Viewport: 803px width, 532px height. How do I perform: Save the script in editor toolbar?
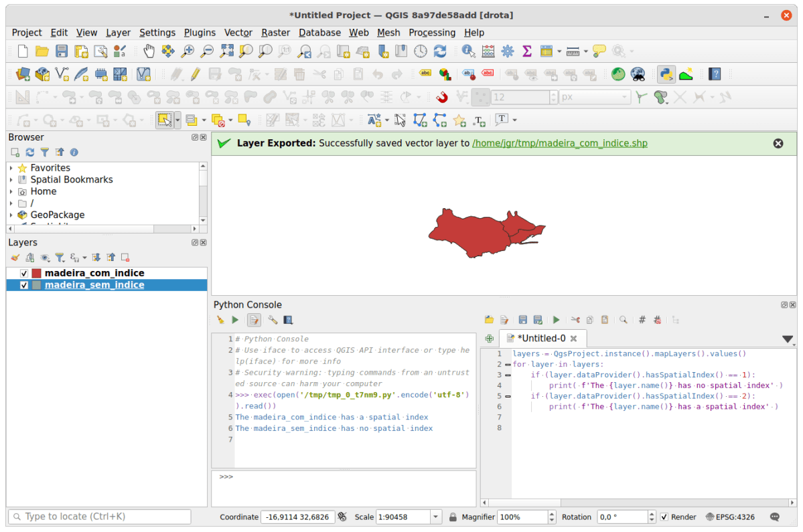522,321
